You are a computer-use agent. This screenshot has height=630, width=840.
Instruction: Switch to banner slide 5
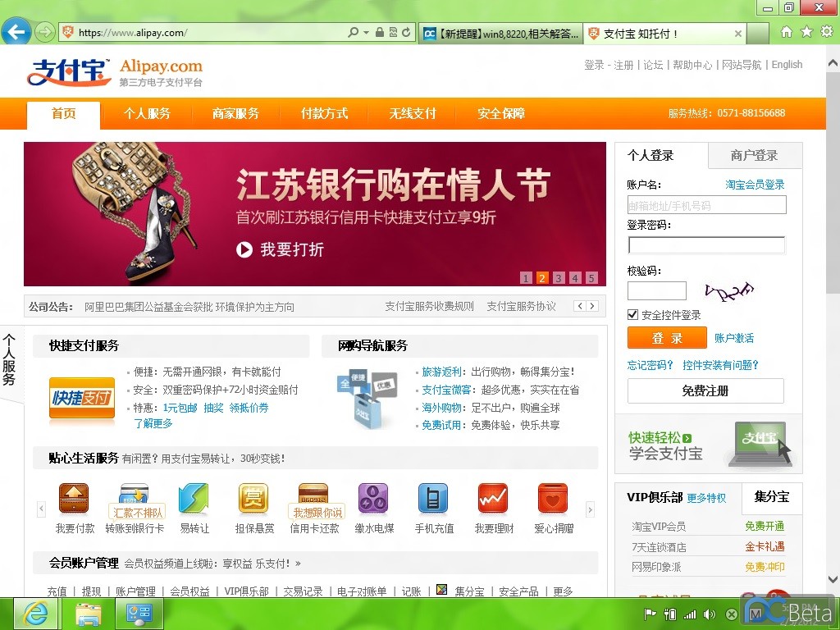[591, 278]
